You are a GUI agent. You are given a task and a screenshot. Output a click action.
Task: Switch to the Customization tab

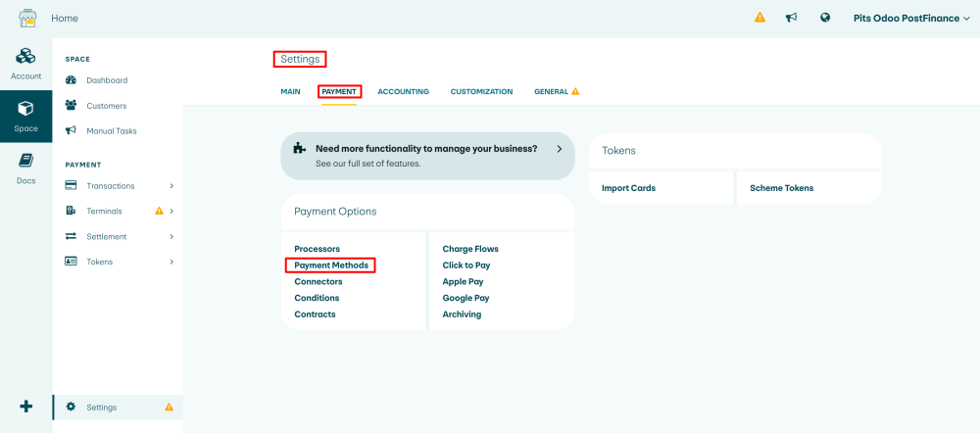point(481,92)
